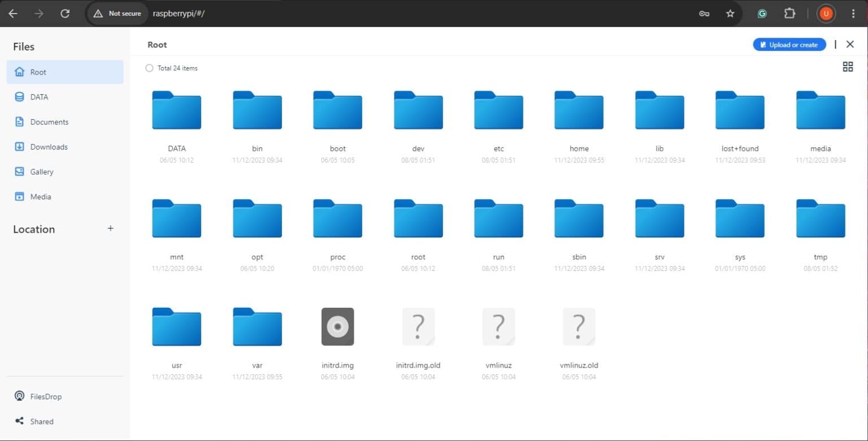Image resolution: width=868 pixels, height=441 pixels.
Task: Click the Documents file icon in the sidebar
Action: click(19, 121)
